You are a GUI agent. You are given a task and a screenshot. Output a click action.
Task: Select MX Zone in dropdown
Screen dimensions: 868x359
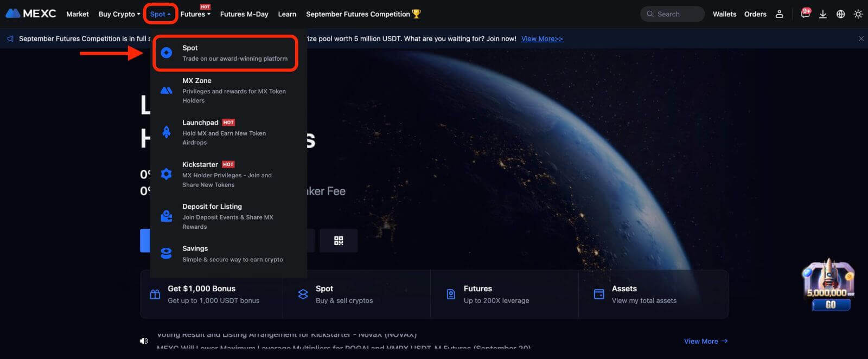coord(228,90)
